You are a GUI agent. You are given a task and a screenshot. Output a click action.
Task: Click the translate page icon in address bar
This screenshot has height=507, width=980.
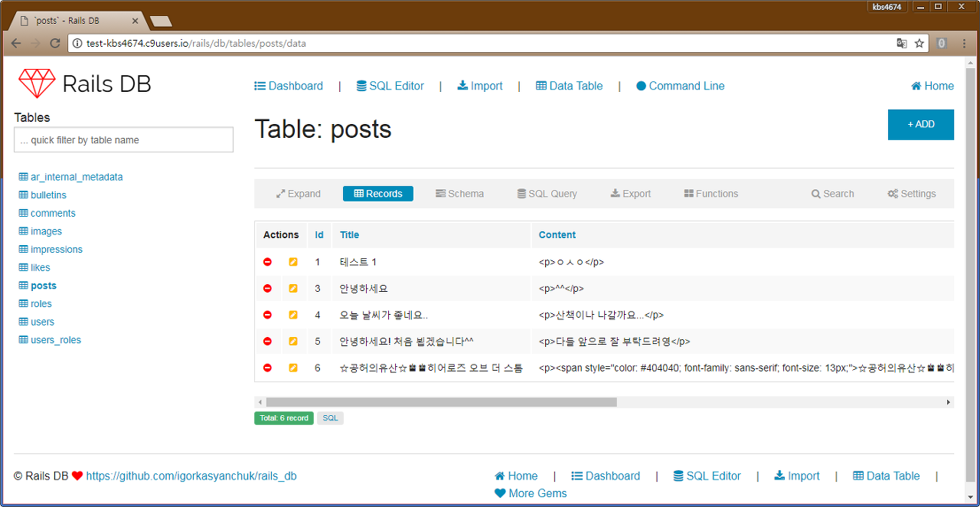click(902, 43)
